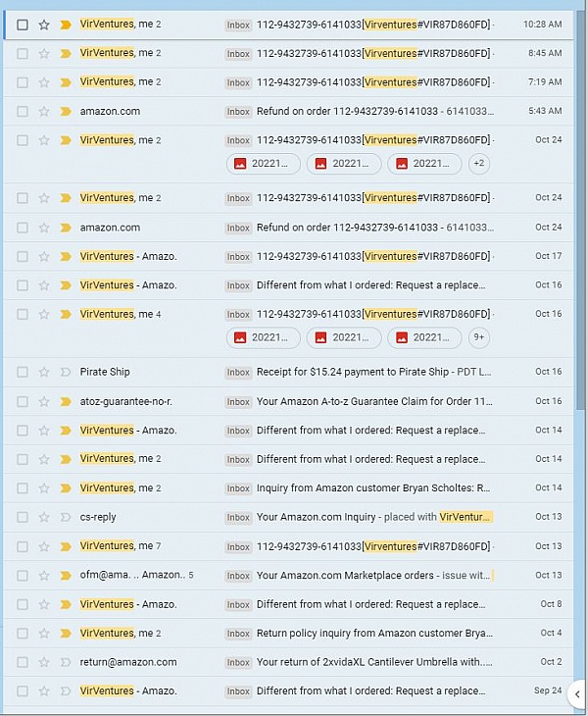Image resolution: width=588 pixels, height=716 pixels.
Task: Open first image attachment beside the 9+ chip
Action: click(x=264, y=337)
